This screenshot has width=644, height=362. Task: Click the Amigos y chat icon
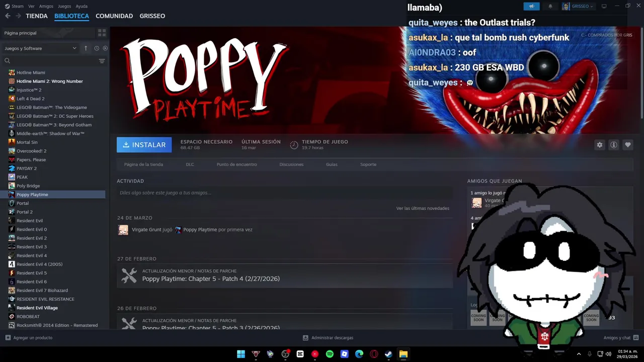click(x=636, y=338)
